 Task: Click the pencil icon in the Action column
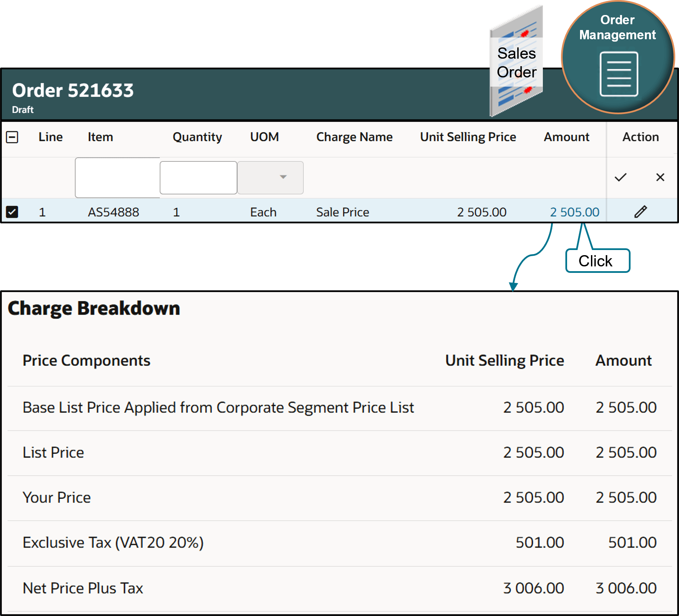point(641,212)
